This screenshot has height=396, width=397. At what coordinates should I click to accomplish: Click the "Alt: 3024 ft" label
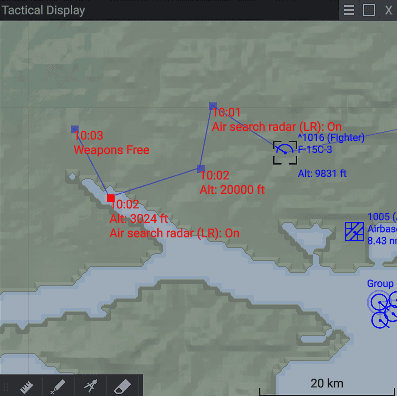tap(139, 219)
